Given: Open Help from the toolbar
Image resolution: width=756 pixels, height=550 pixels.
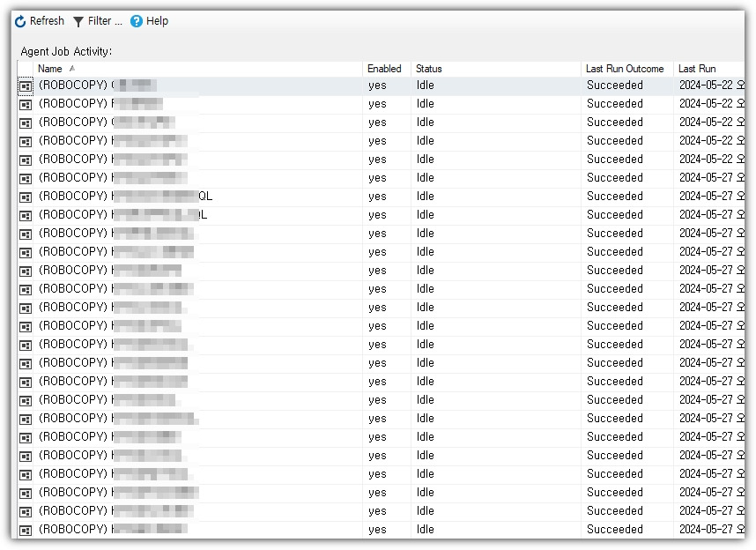Looking at the screenshot, I should (150, 21).
